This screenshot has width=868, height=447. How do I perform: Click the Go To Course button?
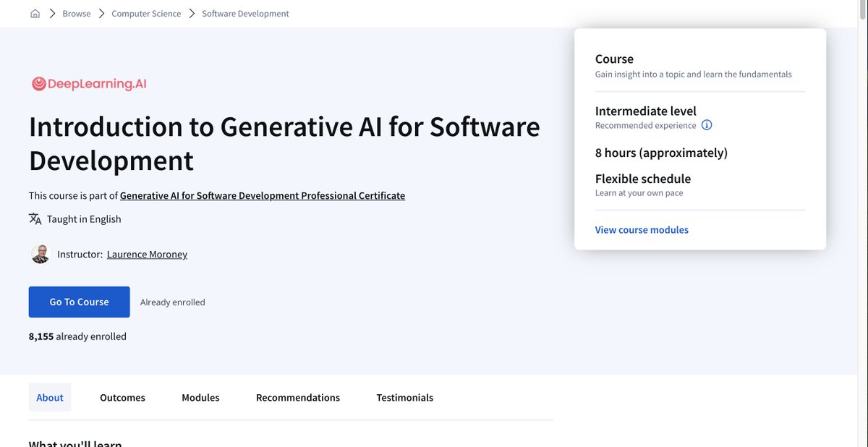coord(80,302)
